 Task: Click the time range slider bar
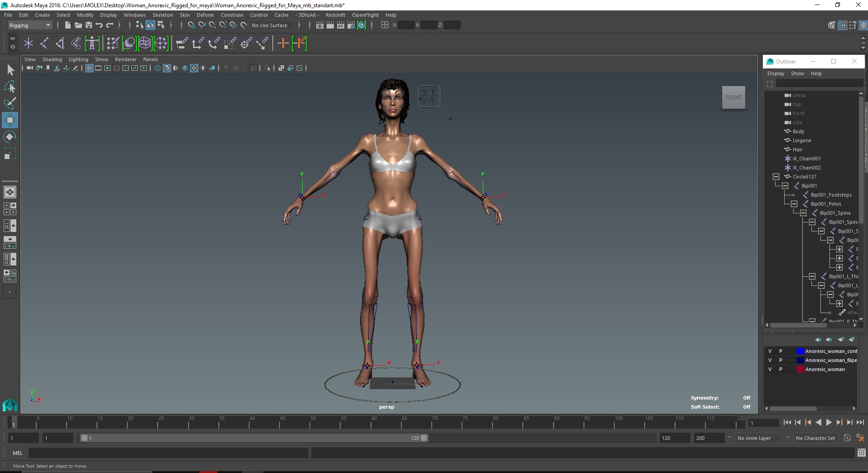254,438
